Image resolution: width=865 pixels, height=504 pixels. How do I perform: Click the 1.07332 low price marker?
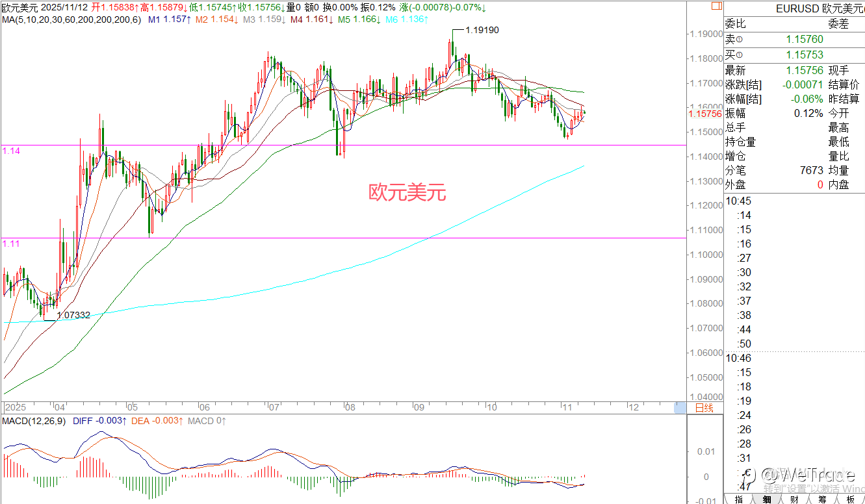coord(73,315)
